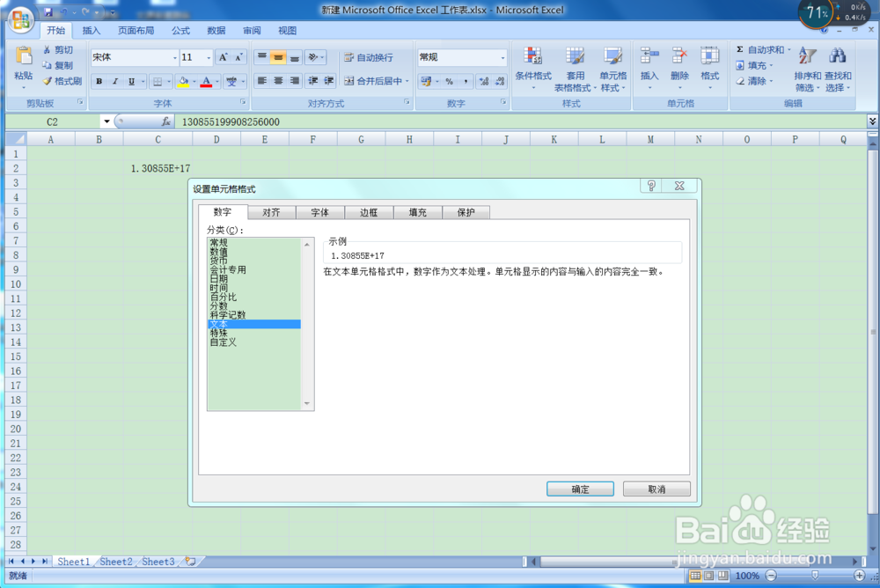Confirm with the 确定 button
Screen dimensions: 880x588
[x=580, y=489]
